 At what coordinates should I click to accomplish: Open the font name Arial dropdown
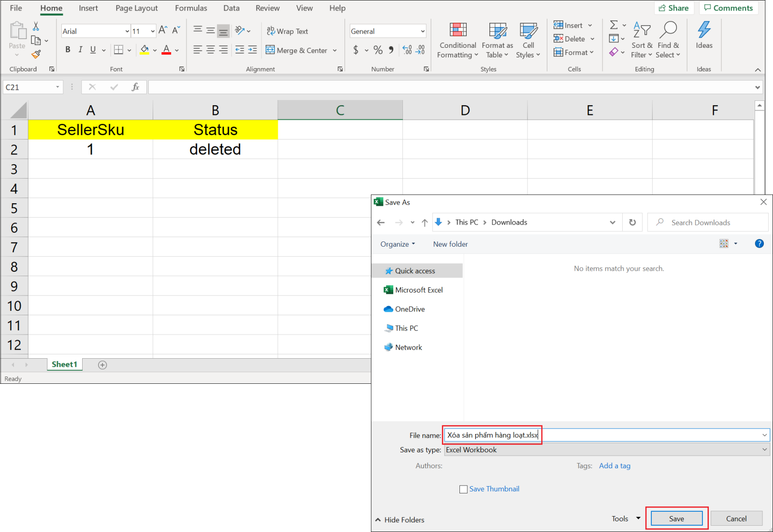pos(127,31)
